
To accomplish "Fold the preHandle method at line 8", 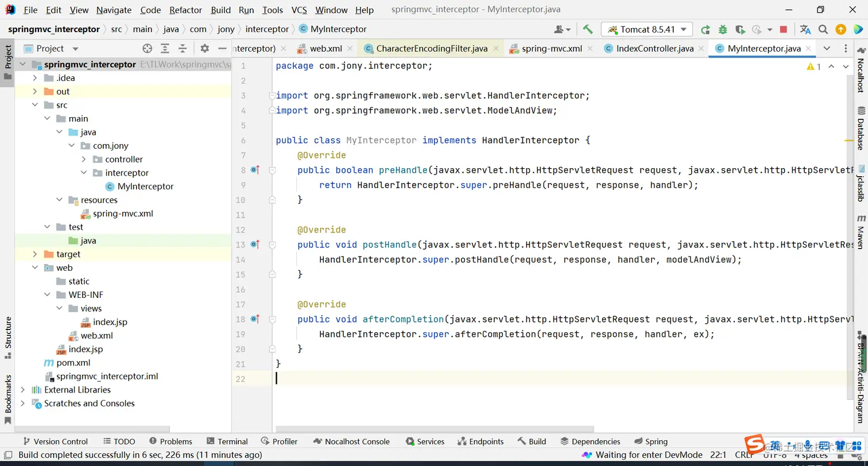I will coord(273,170).
